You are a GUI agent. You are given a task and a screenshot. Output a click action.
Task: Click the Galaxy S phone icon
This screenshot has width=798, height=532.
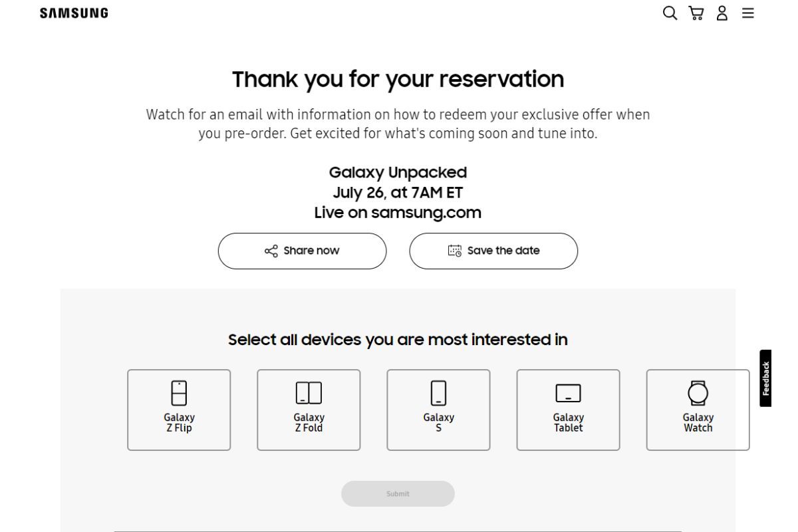(x=438, y=392)
